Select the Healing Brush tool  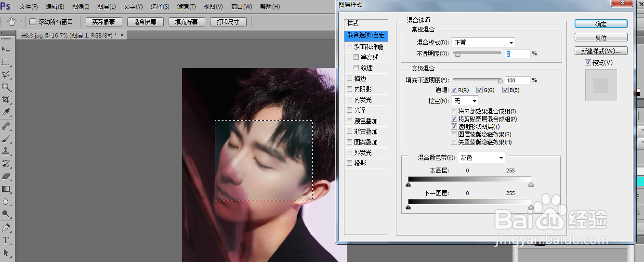coord(6,126)
